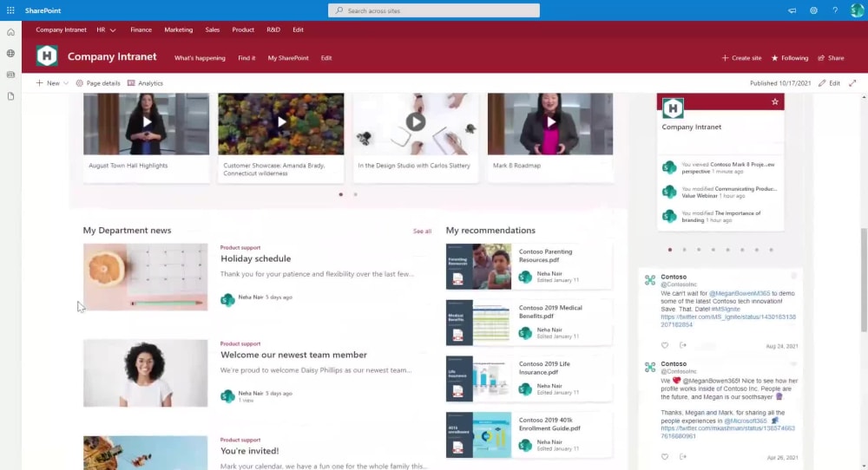Play the August Town Hall Highlights video
Viewport: 868px width, 470px height.
147,122
